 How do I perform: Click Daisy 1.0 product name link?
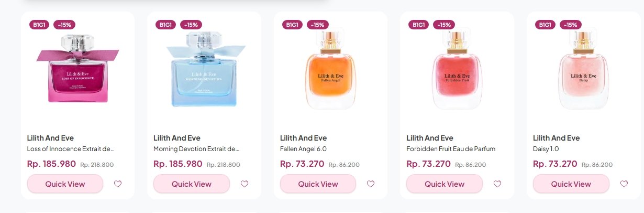[x=546, y=149]
